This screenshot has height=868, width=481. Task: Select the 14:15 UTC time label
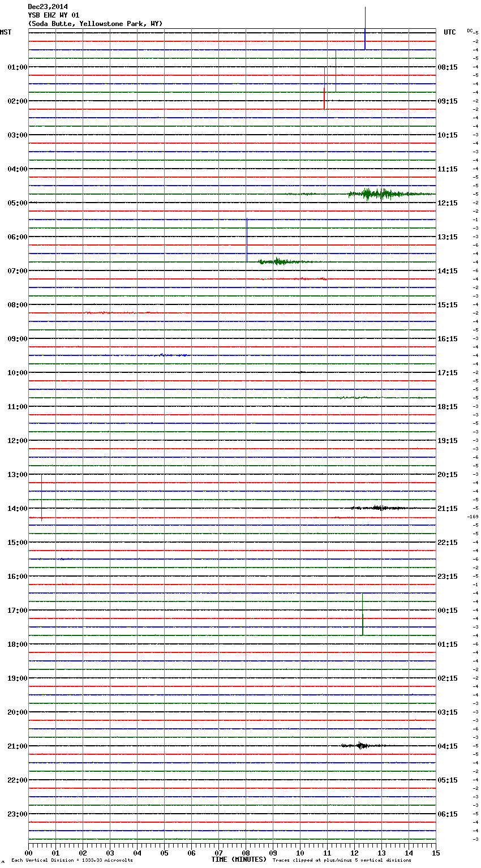coord(448,271)
